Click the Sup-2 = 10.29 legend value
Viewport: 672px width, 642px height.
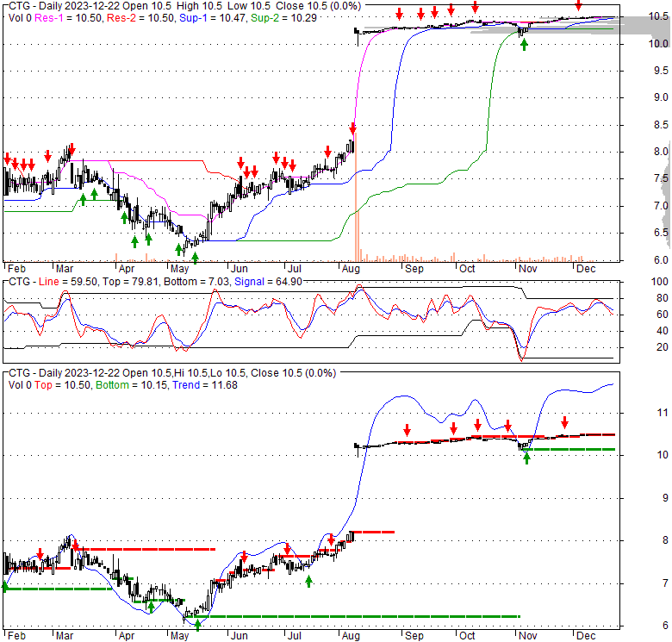[283, 18]
